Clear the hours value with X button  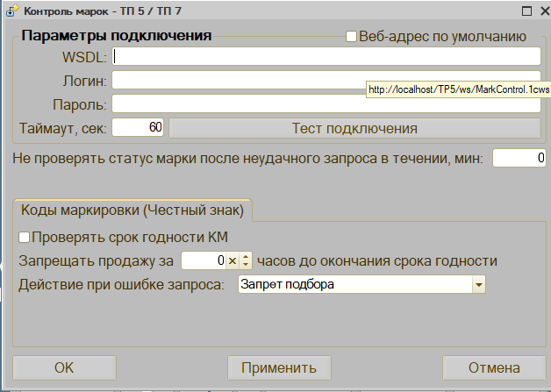233,261
